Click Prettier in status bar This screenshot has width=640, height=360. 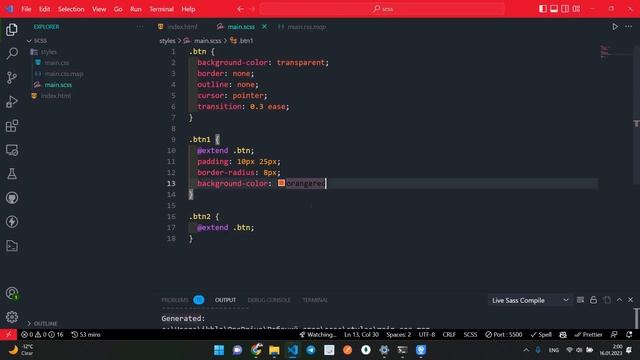point(588,334)
